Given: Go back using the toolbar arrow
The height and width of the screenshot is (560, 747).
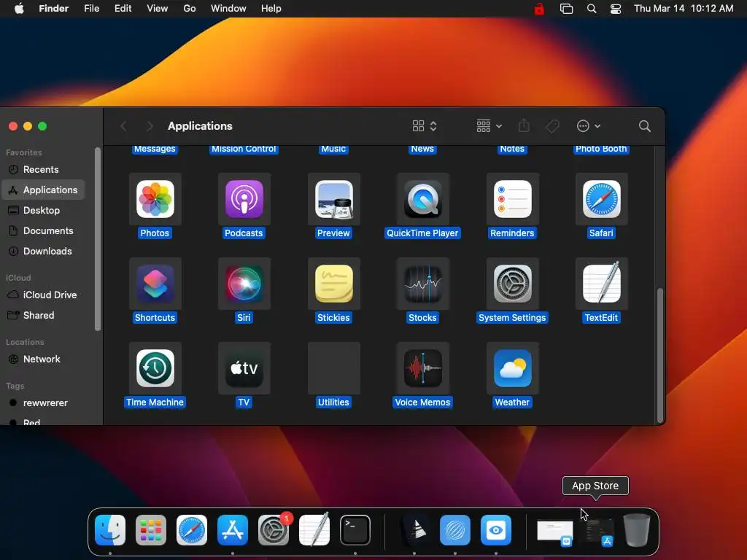Looking at the screenshot, I should (123, 126).
